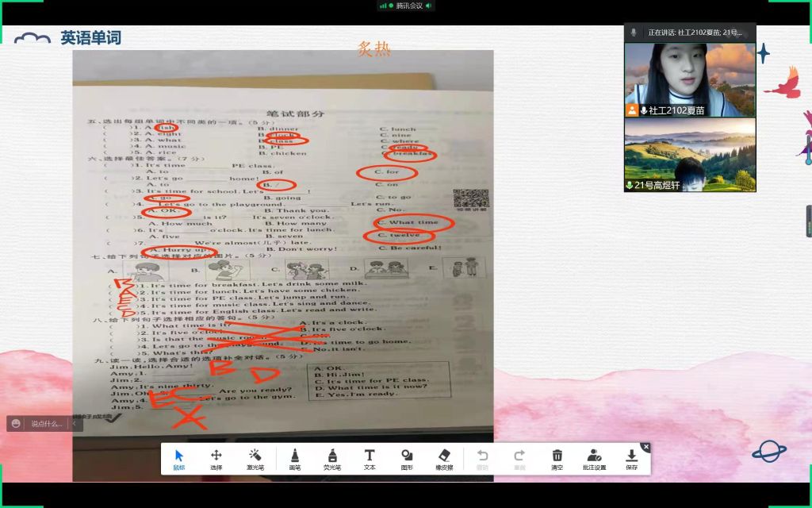Image resolution: width=812 pixels, height=508 pixels.
Task: Pick the 画笔 brush tool
Action: point(294,459)
